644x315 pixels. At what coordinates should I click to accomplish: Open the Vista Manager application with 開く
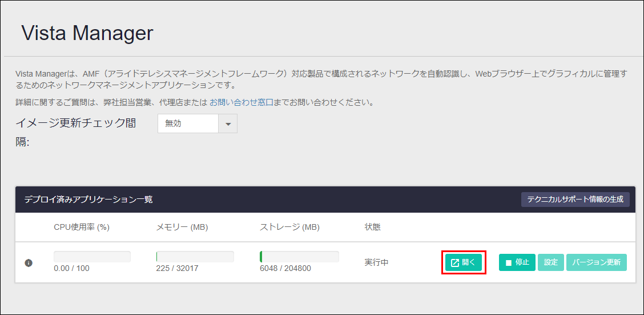tap(463, 262)
